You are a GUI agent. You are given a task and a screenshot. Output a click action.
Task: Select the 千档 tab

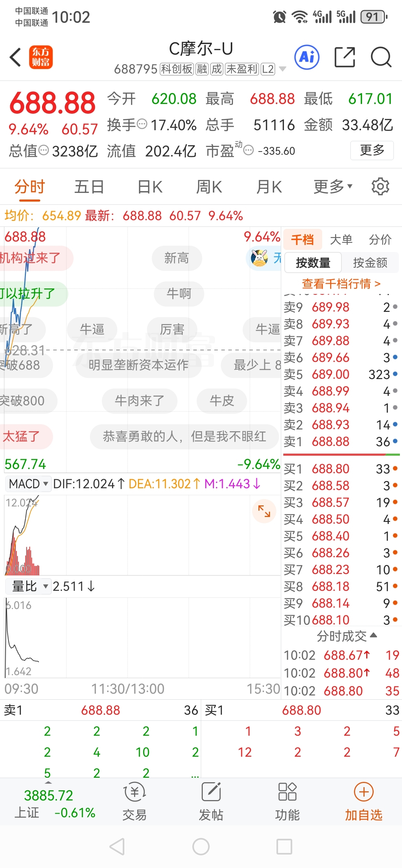coord(303,240)
